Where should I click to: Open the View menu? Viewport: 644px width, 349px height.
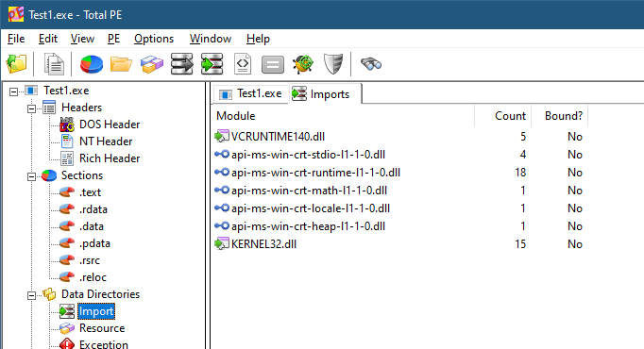[82, 39]
